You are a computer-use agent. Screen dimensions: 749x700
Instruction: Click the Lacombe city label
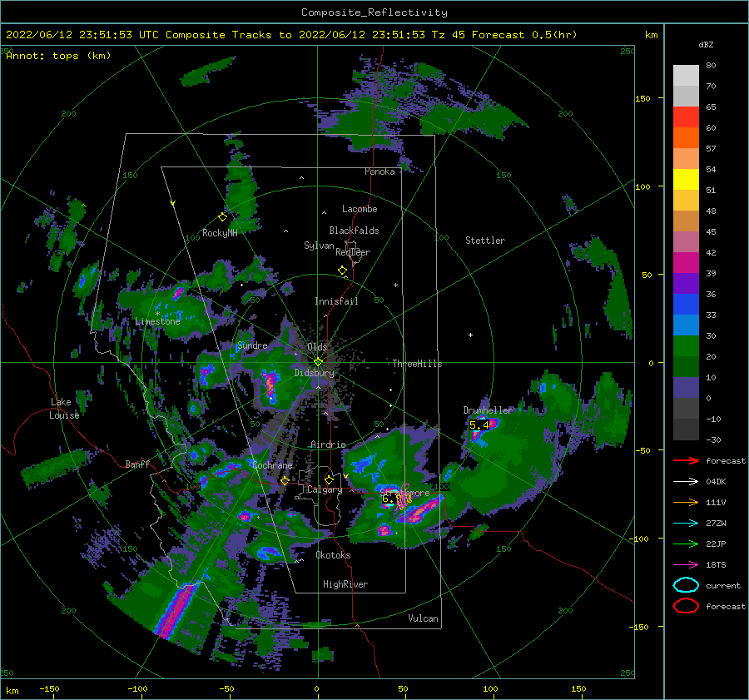pyautogui.click(x=360, y=209)
